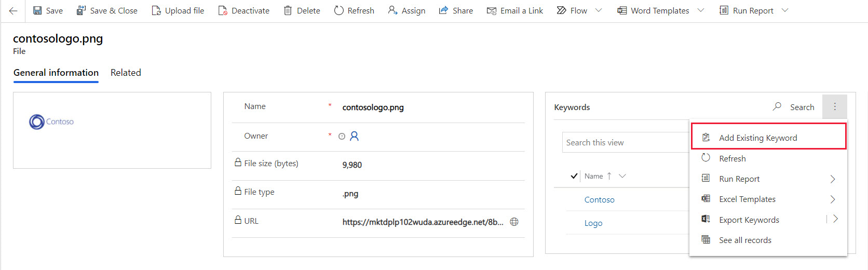868x270 pixels.
Task: Click the Search this view box
Action: click(x=626, y=142)
